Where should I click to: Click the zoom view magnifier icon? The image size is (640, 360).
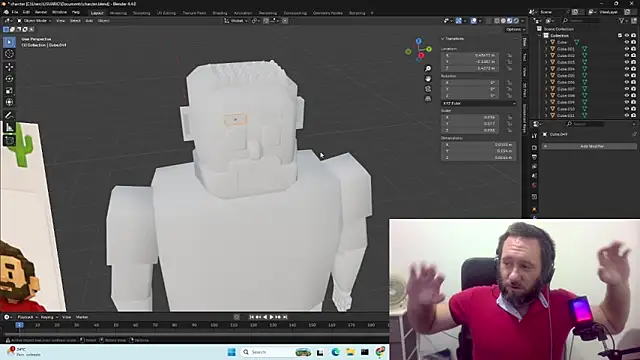coord(428,69)
